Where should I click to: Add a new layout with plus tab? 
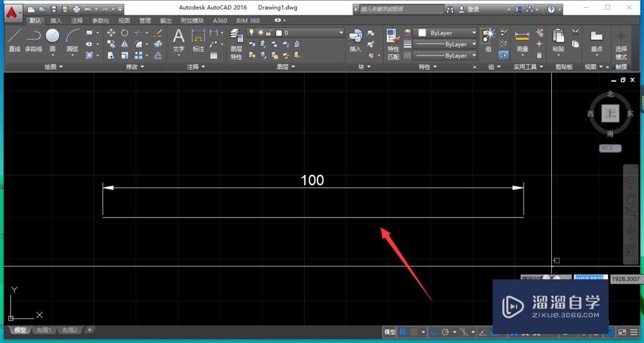tap(90, 329)
